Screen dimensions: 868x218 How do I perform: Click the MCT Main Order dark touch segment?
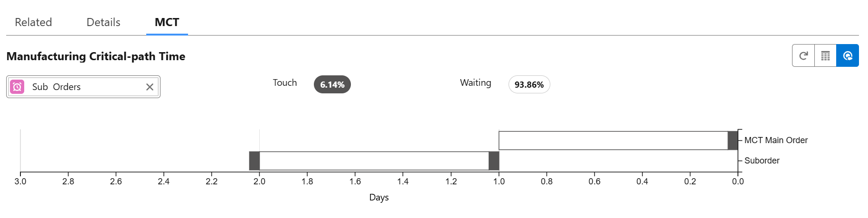pyautogui.click(x=733, y=141)
